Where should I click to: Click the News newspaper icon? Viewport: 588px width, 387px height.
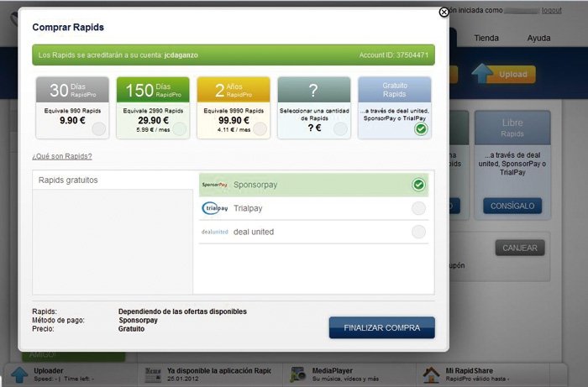coord(153,374)
